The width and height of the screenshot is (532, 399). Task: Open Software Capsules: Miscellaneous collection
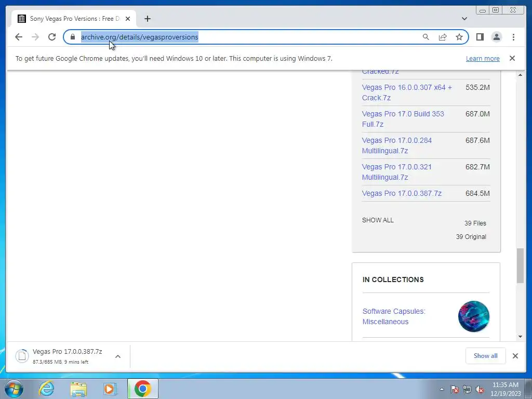click(x=394, y=316)
